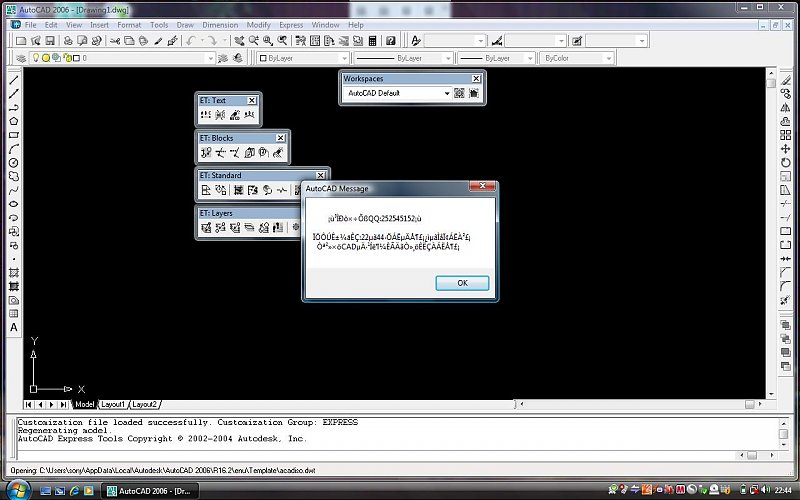Click the Match Properties paintbrush icon
Viewport: 800px width, 500px height.
(x=158, y=40)
